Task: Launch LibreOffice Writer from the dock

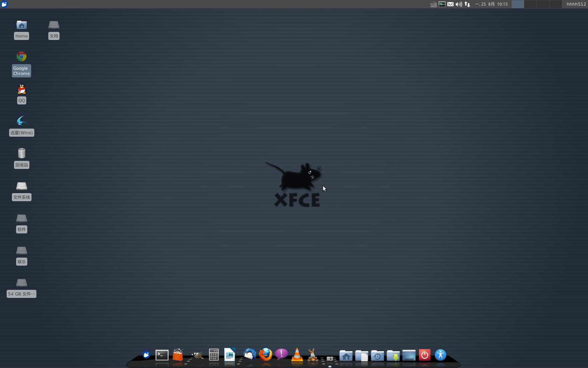Action: [230, 355]
